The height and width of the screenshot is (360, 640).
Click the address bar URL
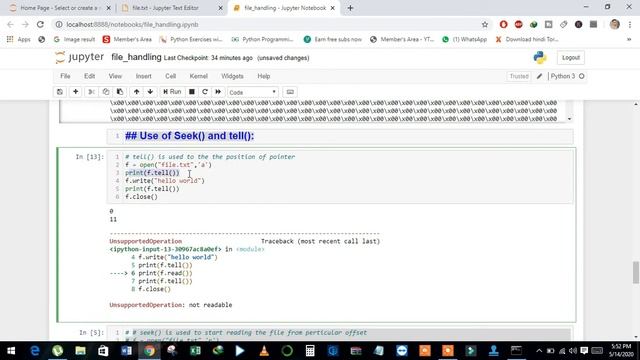click(132, 24)
